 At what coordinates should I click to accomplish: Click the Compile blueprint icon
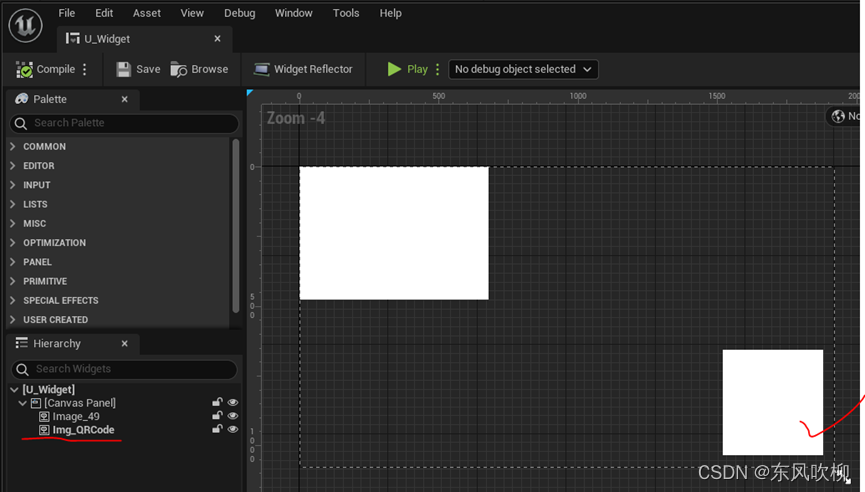point(24,69)
